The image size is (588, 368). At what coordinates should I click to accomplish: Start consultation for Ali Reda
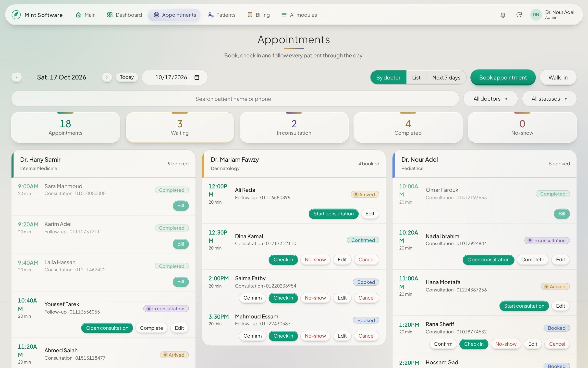(x=333, y=214)
